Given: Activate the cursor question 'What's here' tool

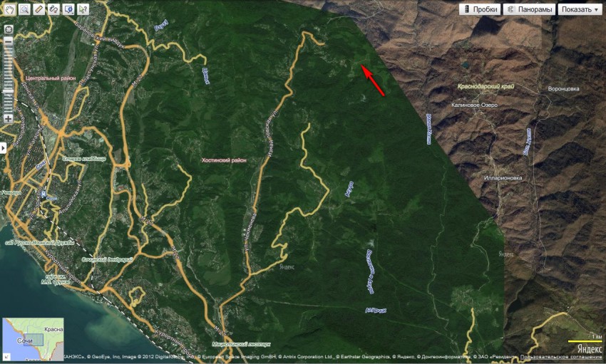Looking at the screenshot, I should 83,9.
